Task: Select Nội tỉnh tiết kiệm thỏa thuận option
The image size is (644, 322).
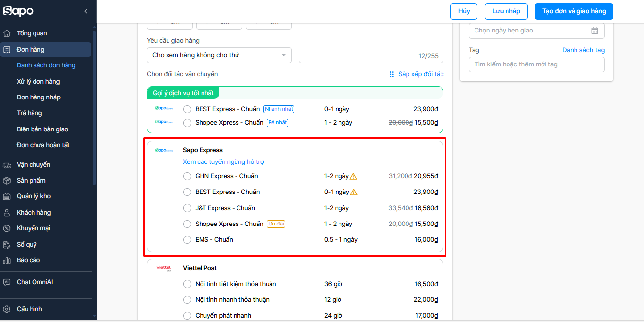Action: (x=187, y=284)
